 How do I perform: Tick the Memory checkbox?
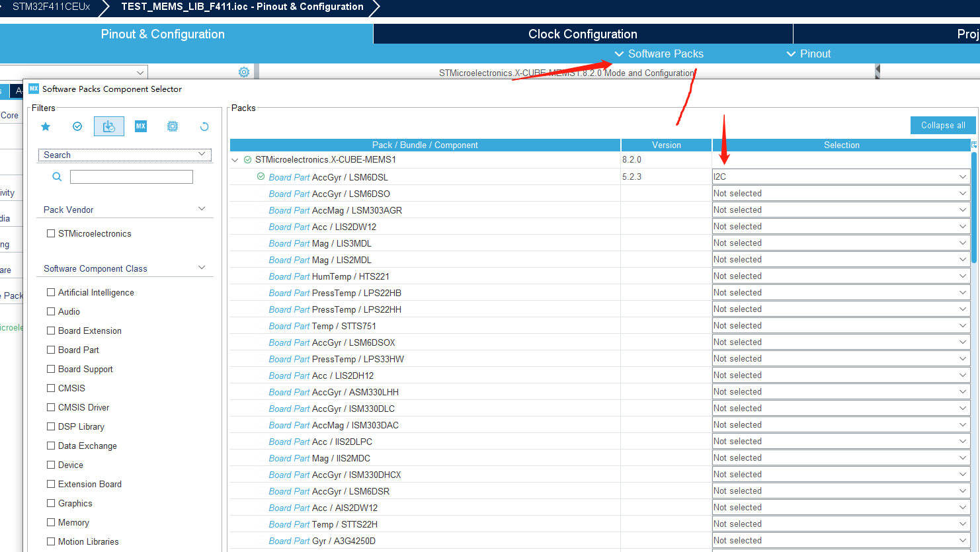click(x=51, y=522)
